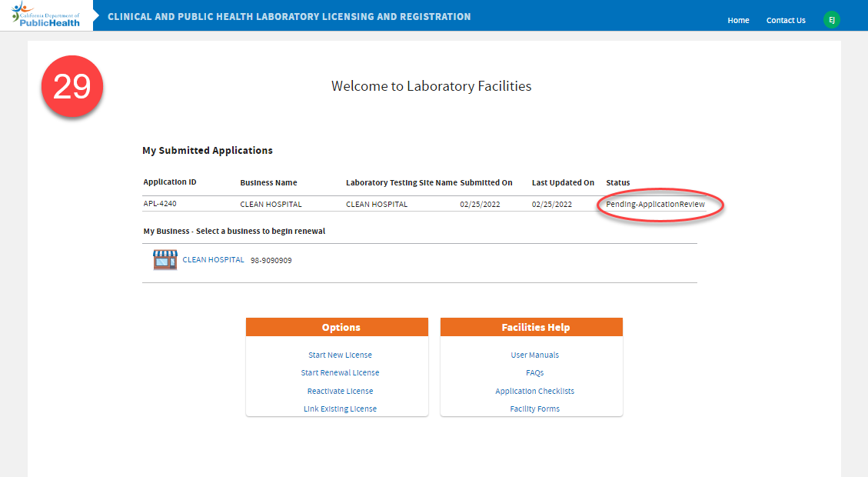Open Application Checklists
The height and width of the screenshot is (477, 868).
[x=535, y=391]
